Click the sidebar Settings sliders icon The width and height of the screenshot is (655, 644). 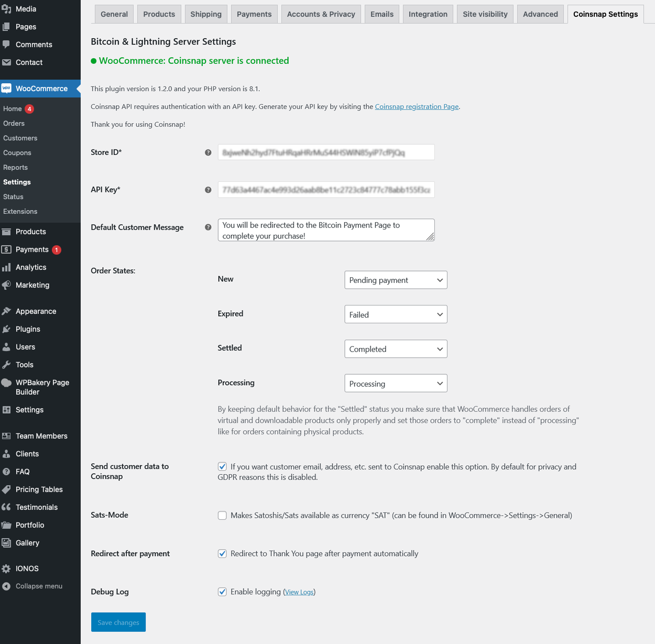click(x=6, y=410)
